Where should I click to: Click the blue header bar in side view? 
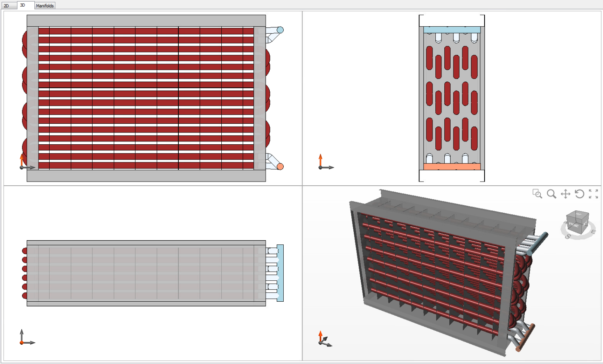click(x=452, y=30)
